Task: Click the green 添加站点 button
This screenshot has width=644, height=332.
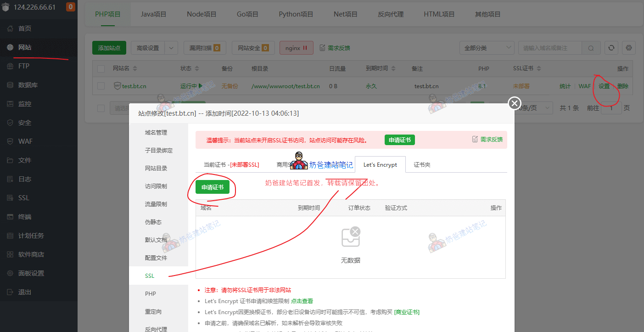Action: tap(109, 48)
